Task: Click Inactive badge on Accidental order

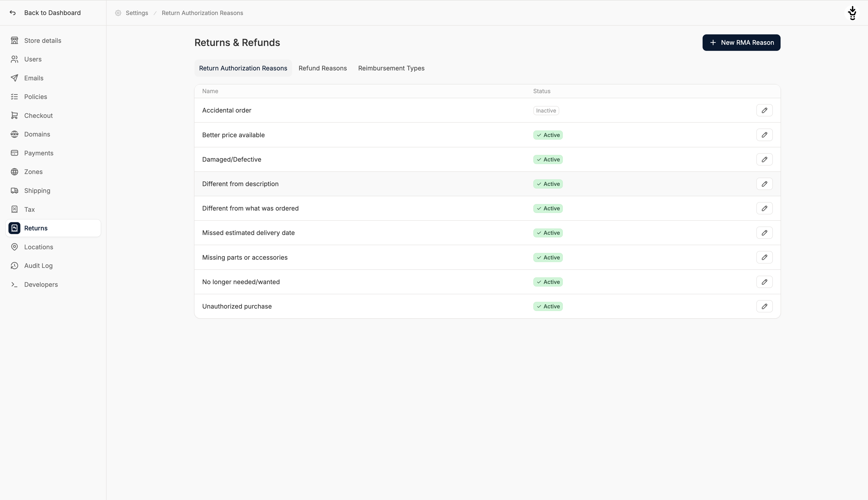Action: pyautogui.click(x=546, y=111)
